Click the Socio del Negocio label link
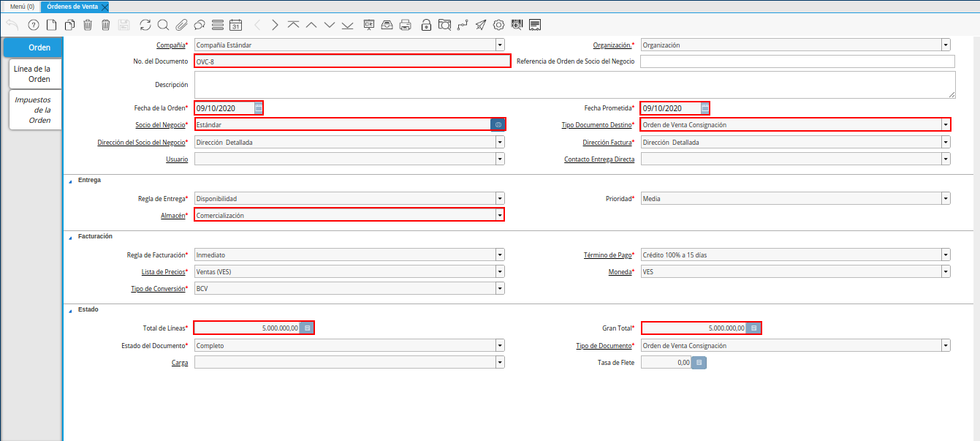The width and height of the screenshot is (980, 441). 161,125
